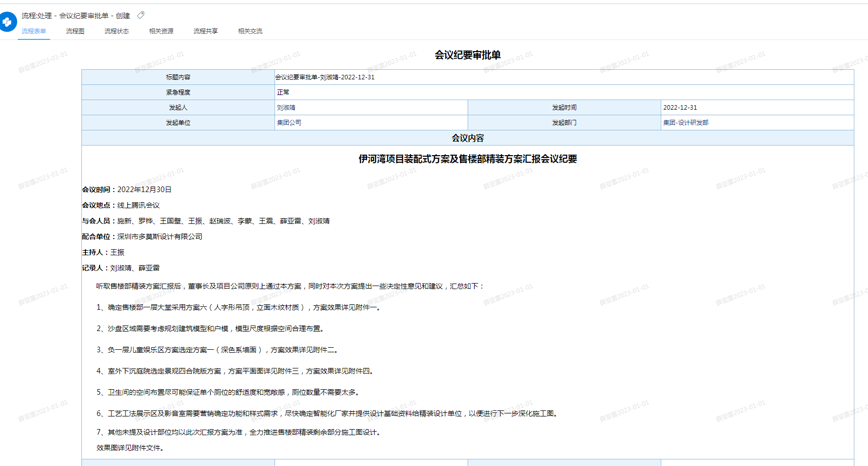868x466 pixels.
Task: Click the workflow title text in header
Action: tap(76, 16)
